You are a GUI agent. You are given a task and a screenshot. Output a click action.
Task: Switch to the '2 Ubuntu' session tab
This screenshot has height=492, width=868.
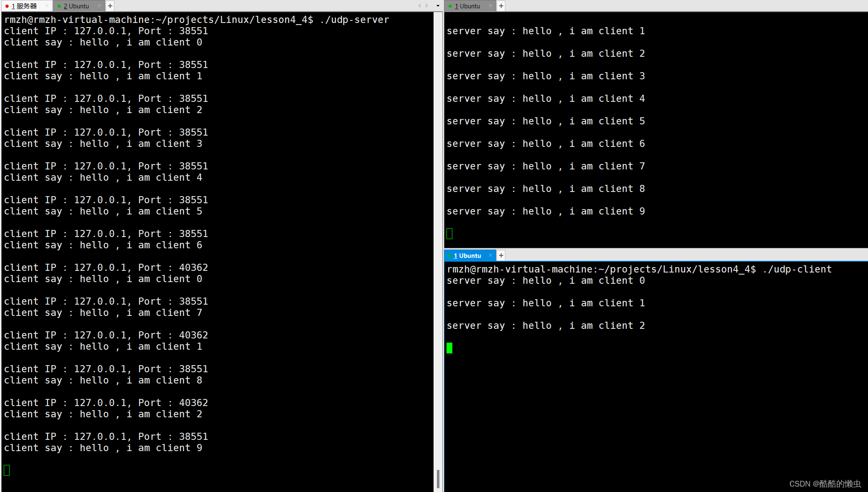click(76, 6)
